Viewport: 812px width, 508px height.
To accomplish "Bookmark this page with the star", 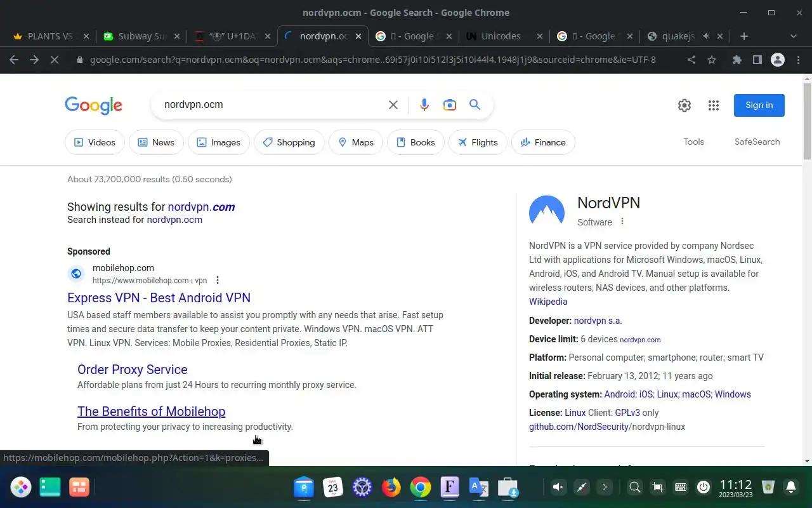I will 712,60.
